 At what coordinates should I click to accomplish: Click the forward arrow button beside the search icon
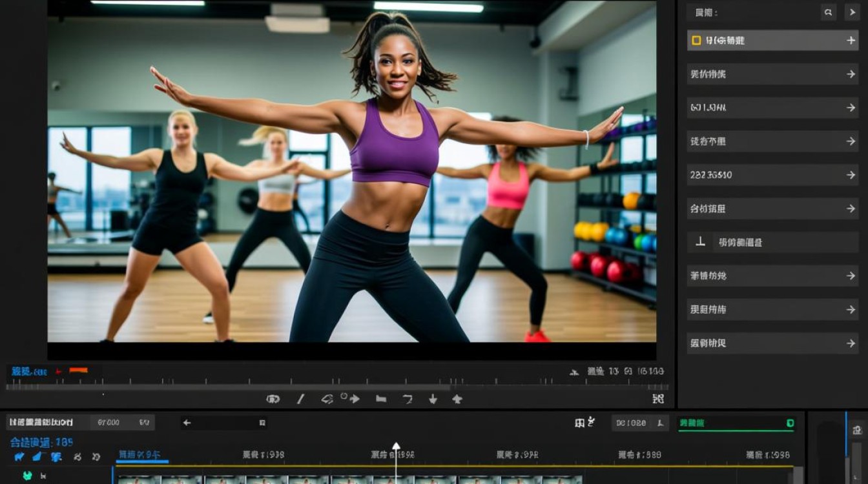(851, 12)
